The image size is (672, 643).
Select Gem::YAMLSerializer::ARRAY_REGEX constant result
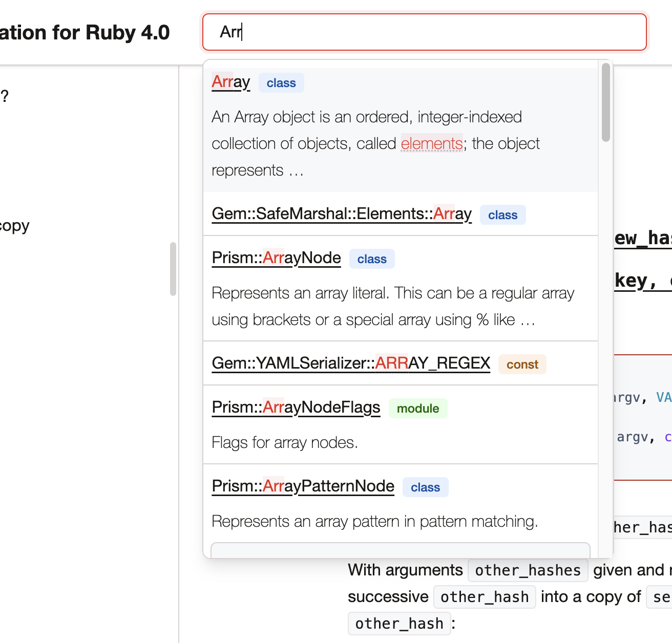pos(351,363)
